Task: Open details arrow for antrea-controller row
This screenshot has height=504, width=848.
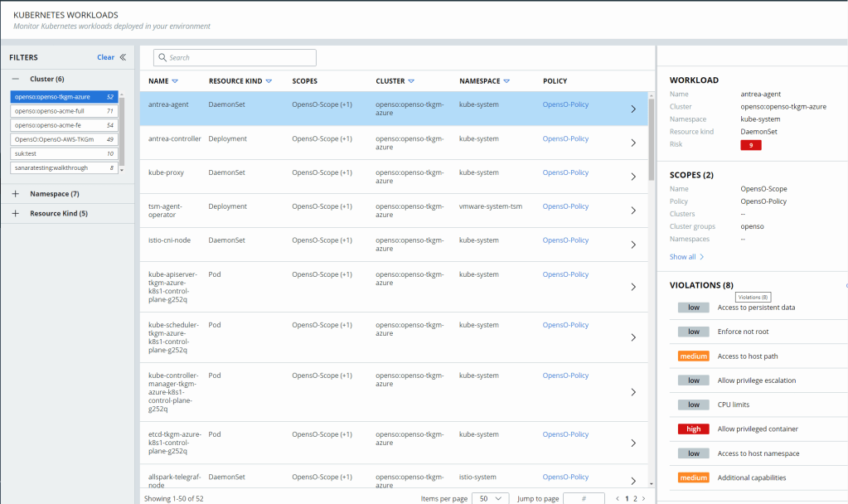Action: point(633,143)
